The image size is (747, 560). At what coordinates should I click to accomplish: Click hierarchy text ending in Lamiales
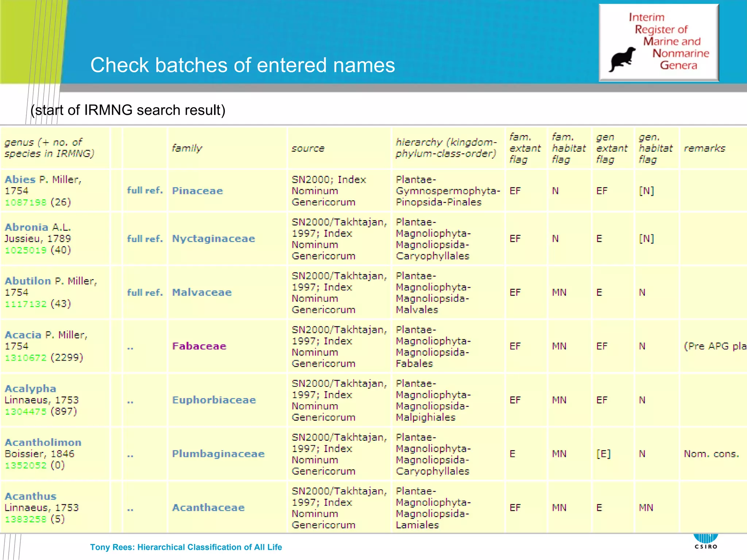[x=433, y=508]
